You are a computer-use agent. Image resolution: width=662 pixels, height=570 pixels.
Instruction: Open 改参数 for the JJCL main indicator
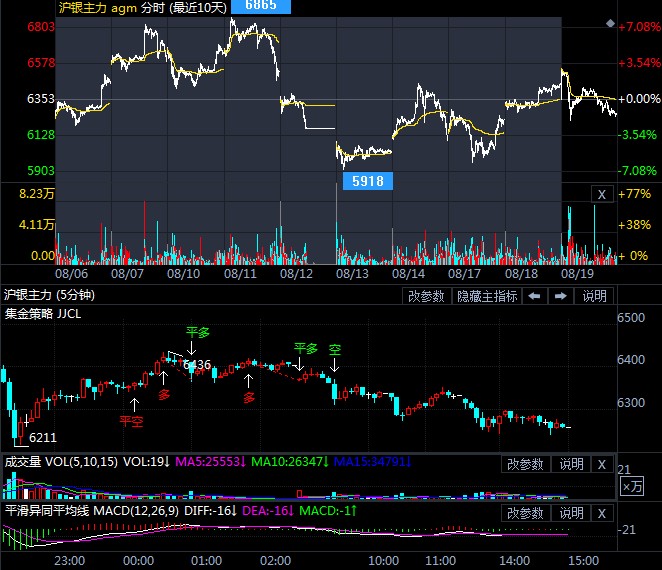click(426, 296)
